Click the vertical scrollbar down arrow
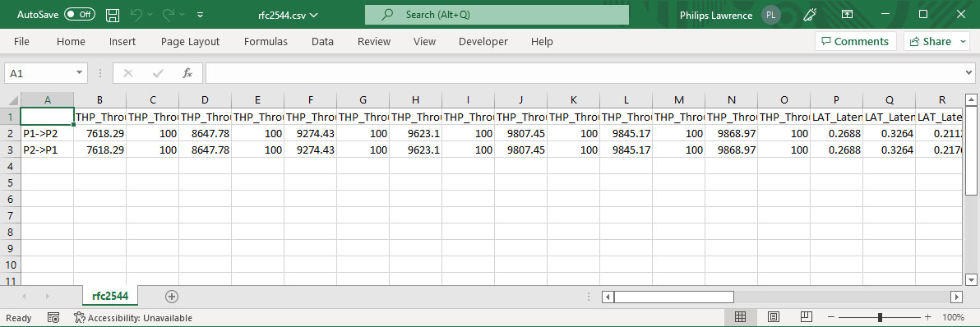The height and width of the screenshot is (327, 980). coord(970,279)
